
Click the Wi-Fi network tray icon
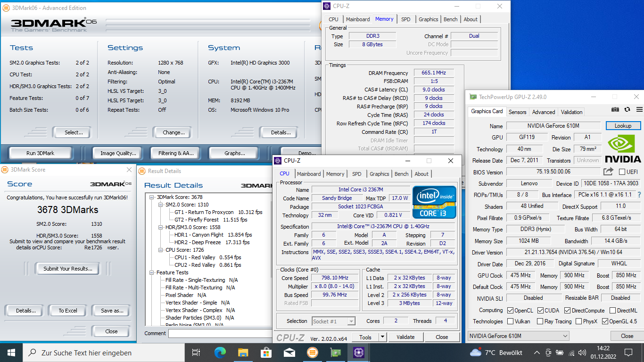tap(571, 353)
